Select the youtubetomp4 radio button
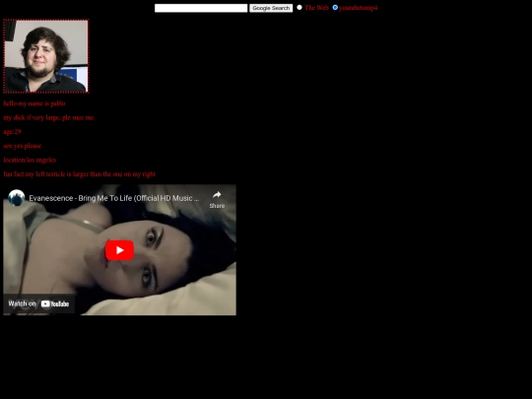This screenshot has width=532, height=399. [x=335, y=7]
